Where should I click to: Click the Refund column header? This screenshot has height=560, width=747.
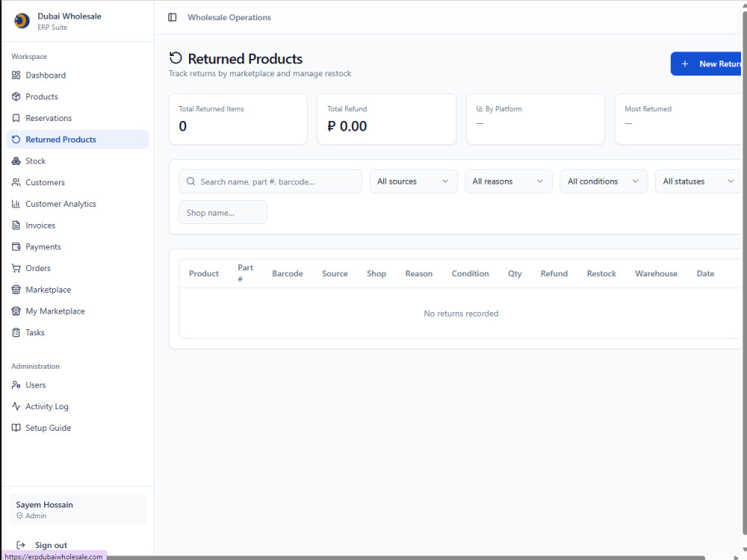[554, 273]
